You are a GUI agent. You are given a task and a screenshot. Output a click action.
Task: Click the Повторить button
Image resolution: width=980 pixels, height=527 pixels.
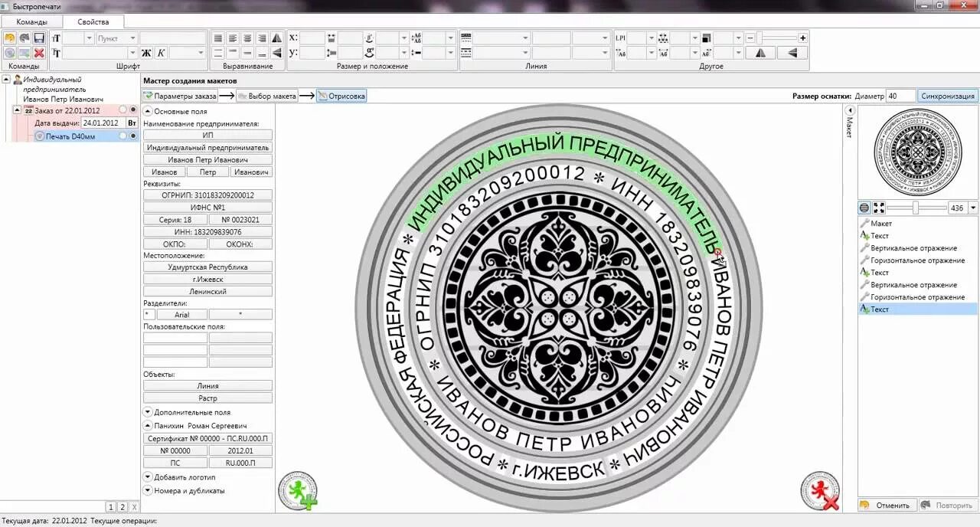[947, 506]
